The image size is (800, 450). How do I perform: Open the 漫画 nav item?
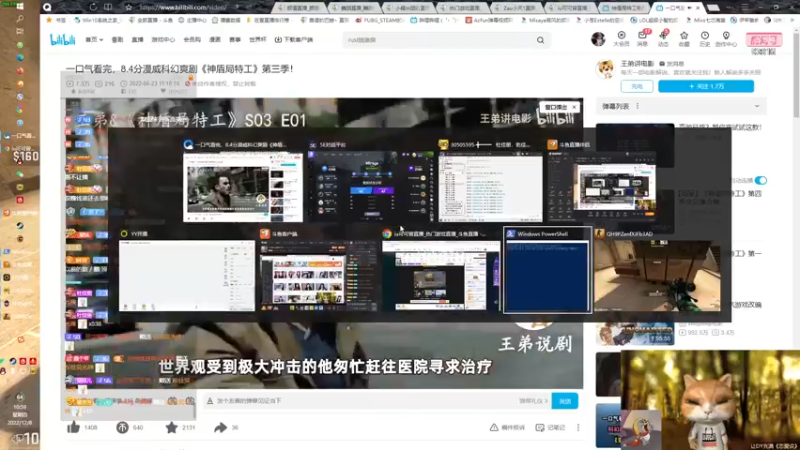[215, 39]
